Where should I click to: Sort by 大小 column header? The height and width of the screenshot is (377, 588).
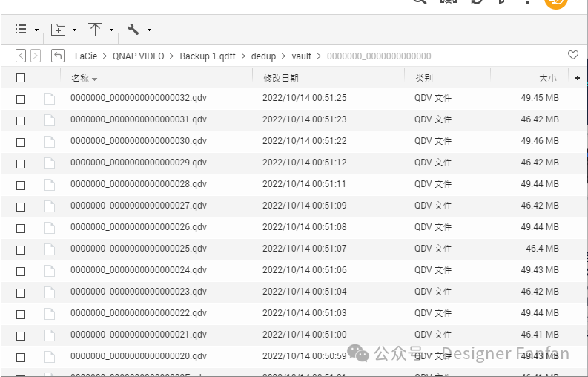[547, 78]
